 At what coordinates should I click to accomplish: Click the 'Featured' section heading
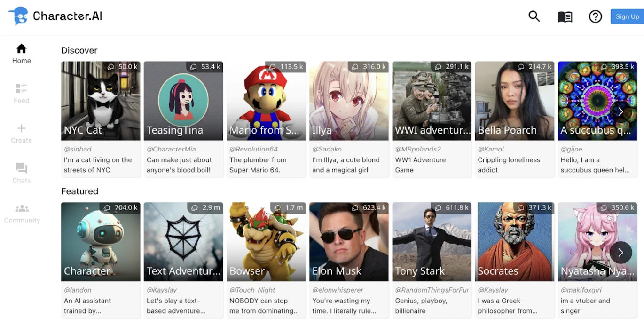[x=79, y=191]
